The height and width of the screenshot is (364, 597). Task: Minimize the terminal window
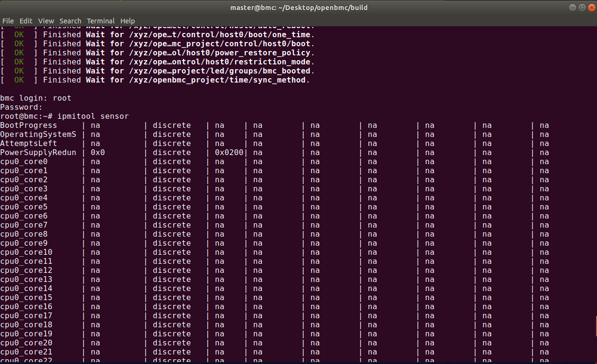(x=572, y=7)
